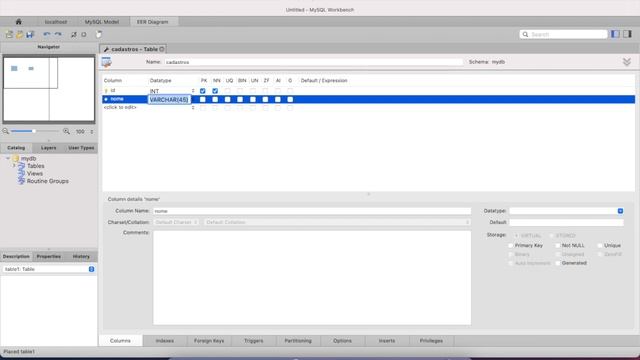Go to the home screen tab
640x360 pixels.
coord(18,22)
